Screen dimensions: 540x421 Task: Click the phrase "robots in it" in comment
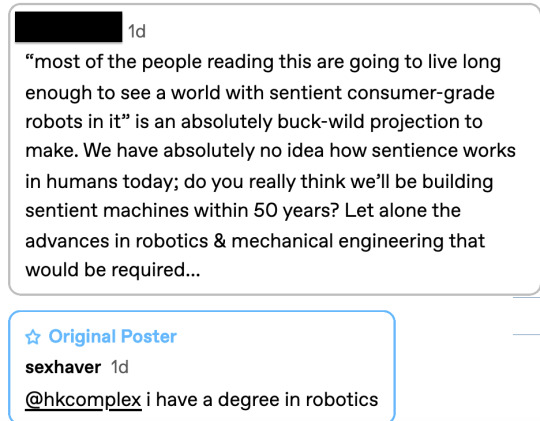tap(73, 122)
